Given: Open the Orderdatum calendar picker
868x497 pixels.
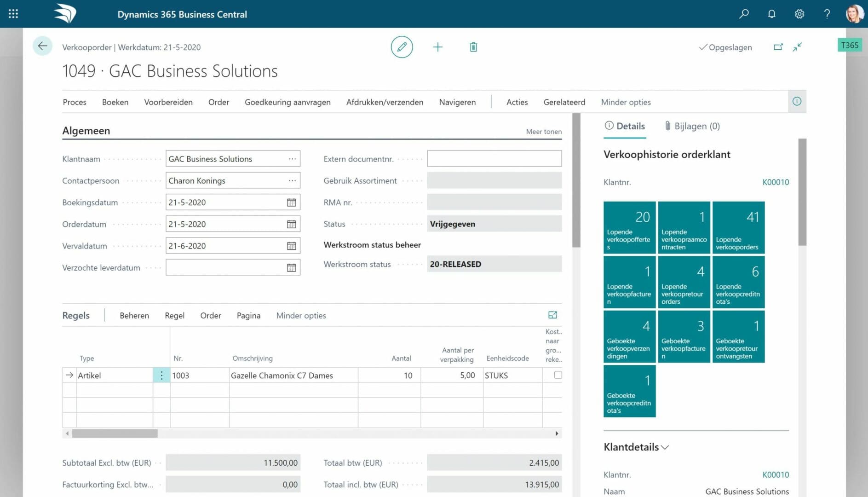Looking at the screenshot, I should click(x=292, y=224).
